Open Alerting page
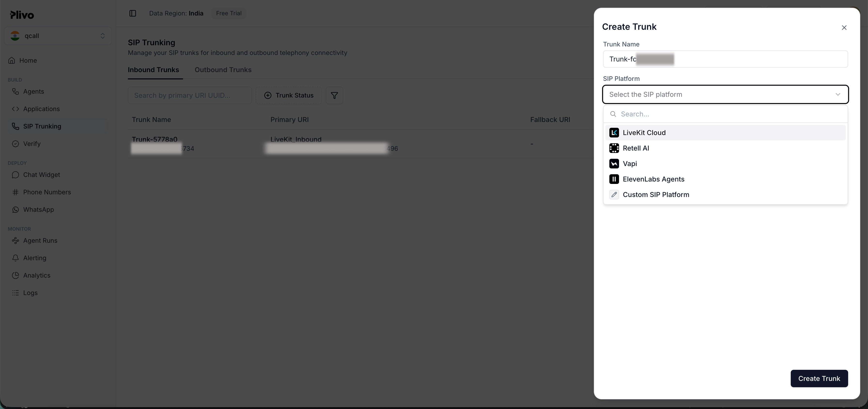The width and height of the screenshot is (868, 409). [x=57, y=258]
